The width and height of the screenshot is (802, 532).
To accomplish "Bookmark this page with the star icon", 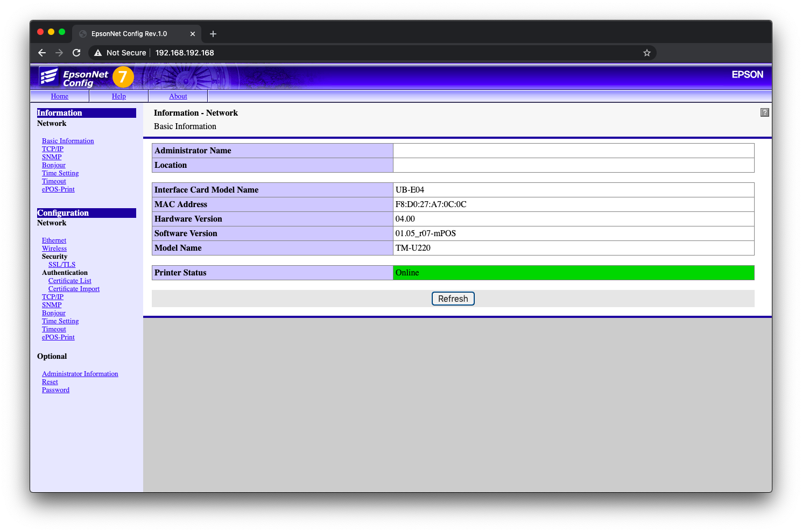I will point(647,53).
